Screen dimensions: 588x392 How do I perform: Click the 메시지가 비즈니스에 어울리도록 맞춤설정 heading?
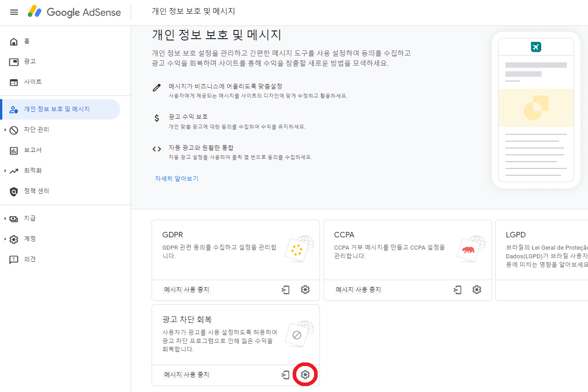click(x=226, y=86)
